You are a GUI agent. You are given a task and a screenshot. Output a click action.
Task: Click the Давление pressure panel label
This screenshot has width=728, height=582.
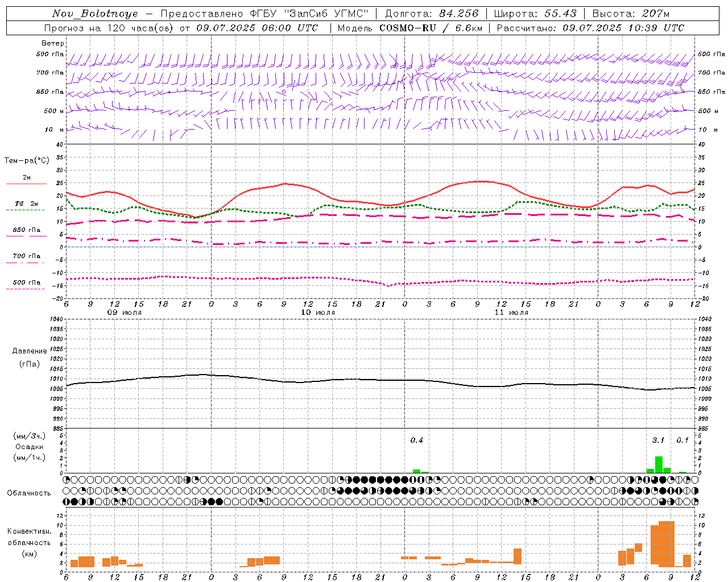(30, 351)
